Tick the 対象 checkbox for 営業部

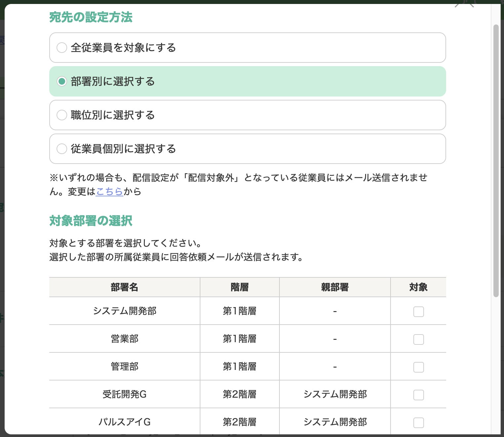coord(418,339)
